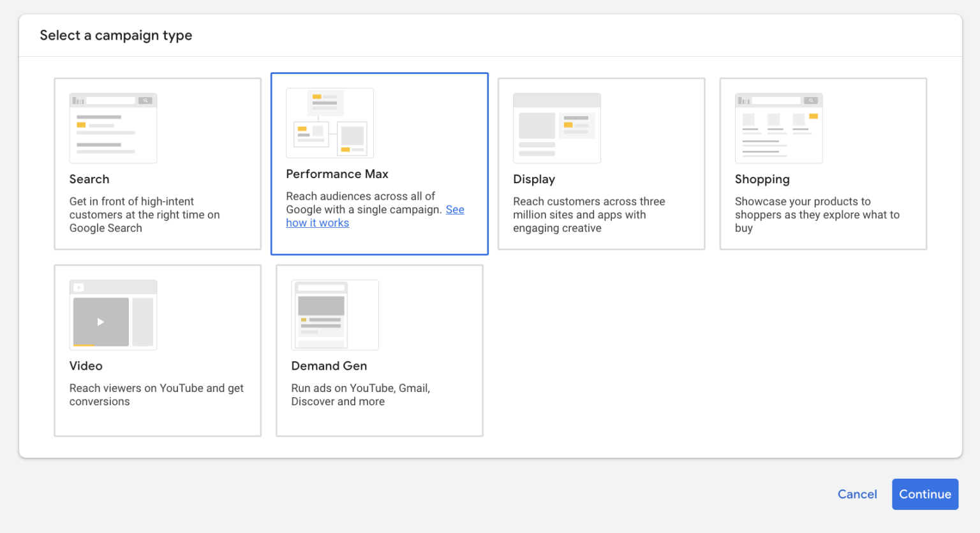Viewport: 980px width, 533px height.
Task: Click the 'Select a campaign type' title
Action: pyautogui.click(x=115, y=35)
